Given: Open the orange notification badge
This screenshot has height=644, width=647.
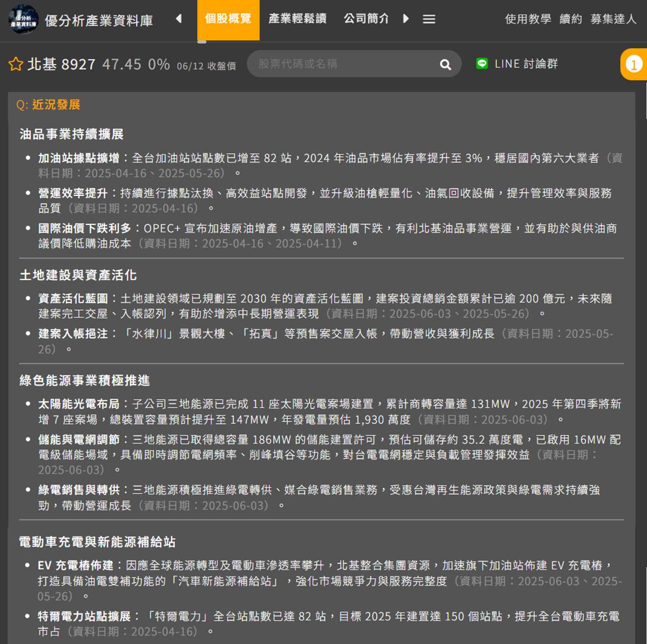Looking at the screenshot, I should coord(634,64).
